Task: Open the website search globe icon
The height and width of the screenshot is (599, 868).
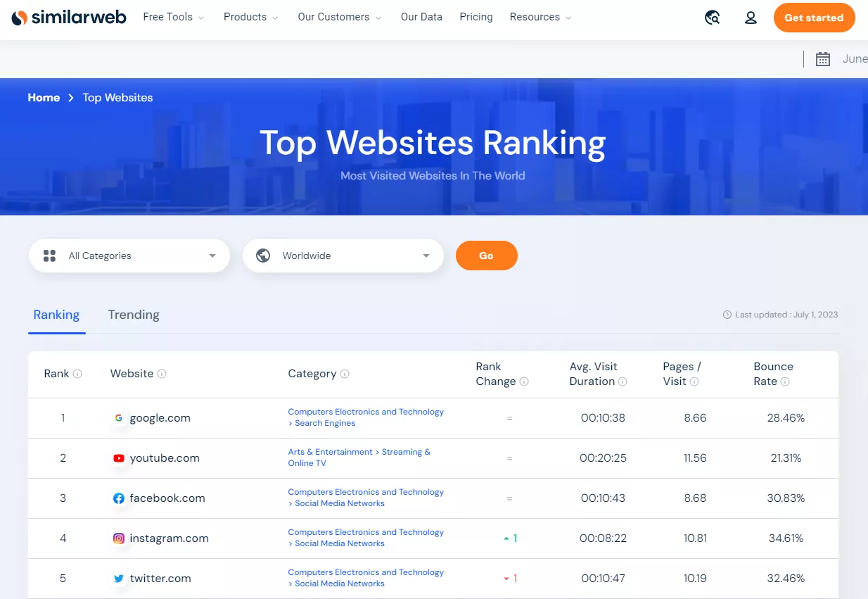Action: click(x=713, y=18)
